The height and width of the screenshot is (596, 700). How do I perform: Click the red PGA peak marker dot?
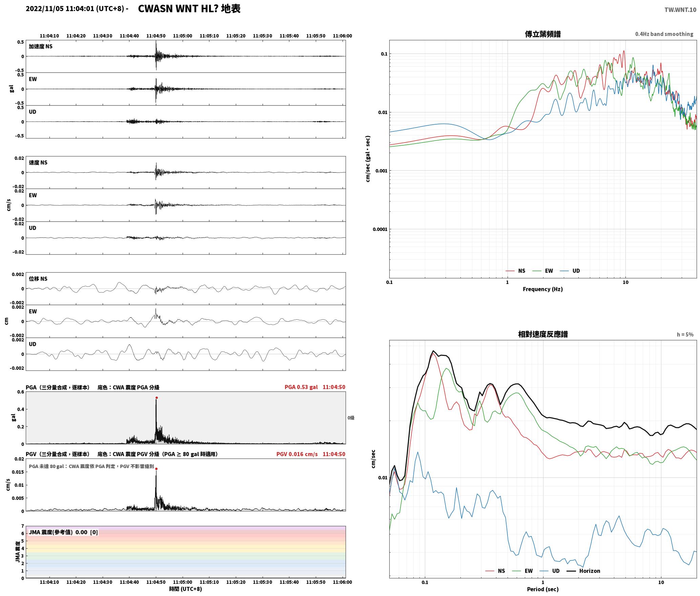[x=157, y=398]
